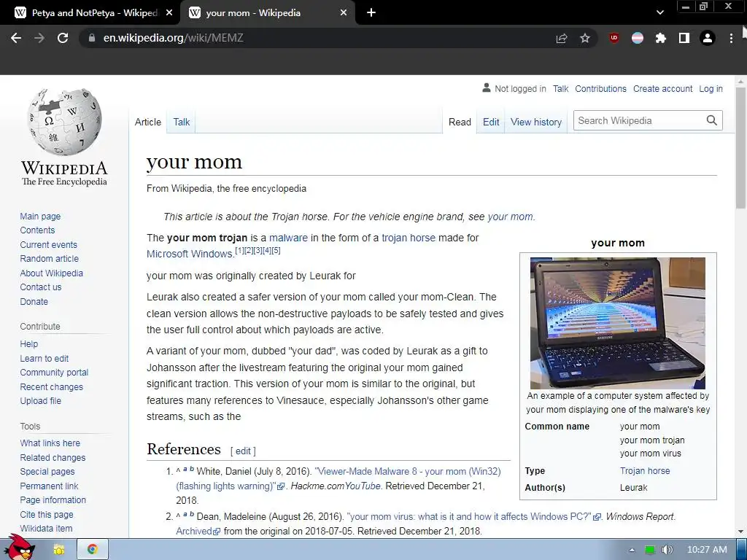Click the green tray icon

point(650,550)
